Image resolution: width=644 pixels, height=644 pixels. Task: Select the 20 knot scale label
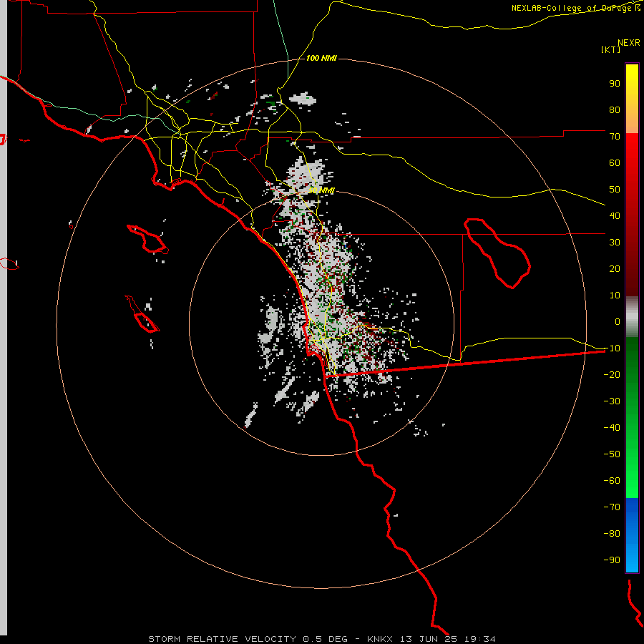(615, 269)
